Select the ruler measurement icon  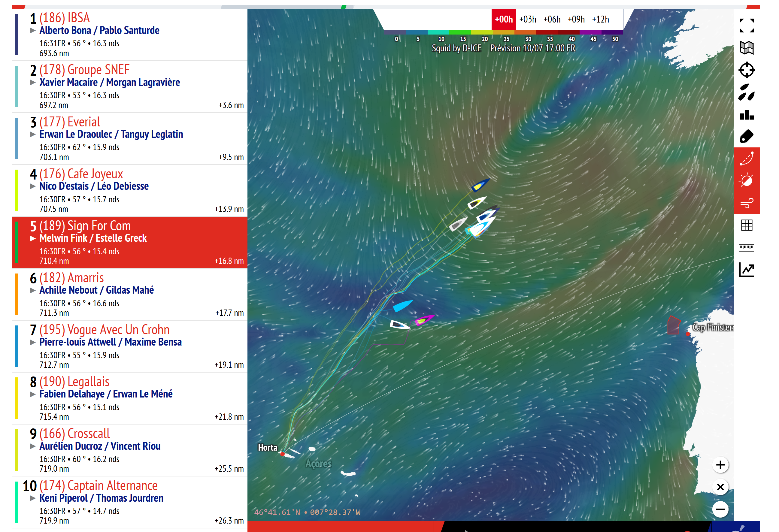pos(747,247)
